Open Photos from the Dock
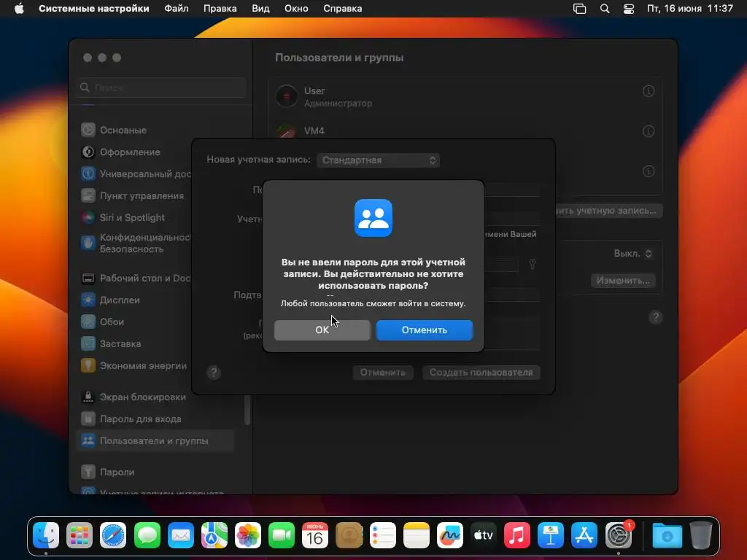Image resolution: width=747 pixels, height=560 pixels. (x=248, y=535)
